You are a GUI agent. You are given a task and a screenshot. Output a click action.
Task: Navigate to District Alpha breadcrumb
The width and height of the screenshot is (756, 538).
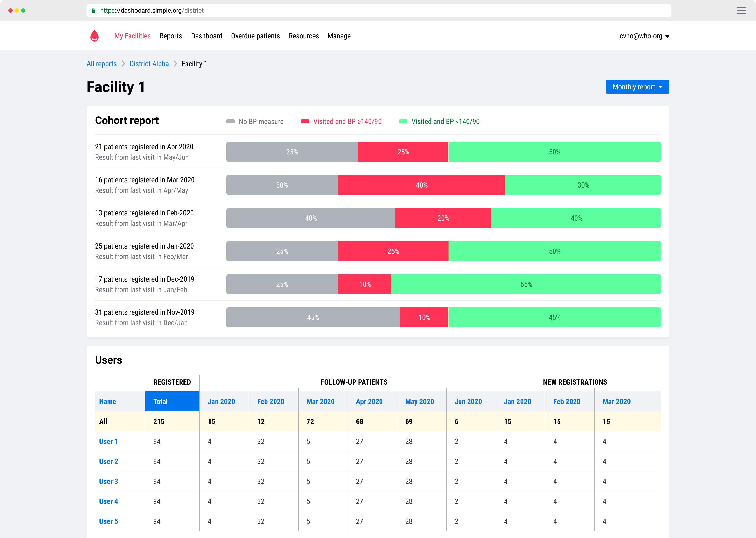coord(149,64)
